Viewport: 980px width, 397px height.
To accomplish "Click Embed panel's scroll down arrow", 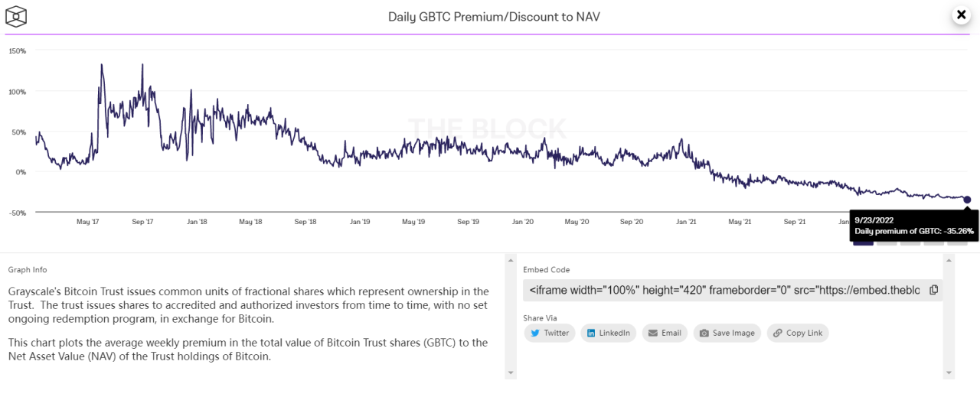I will tap(950, 373).
